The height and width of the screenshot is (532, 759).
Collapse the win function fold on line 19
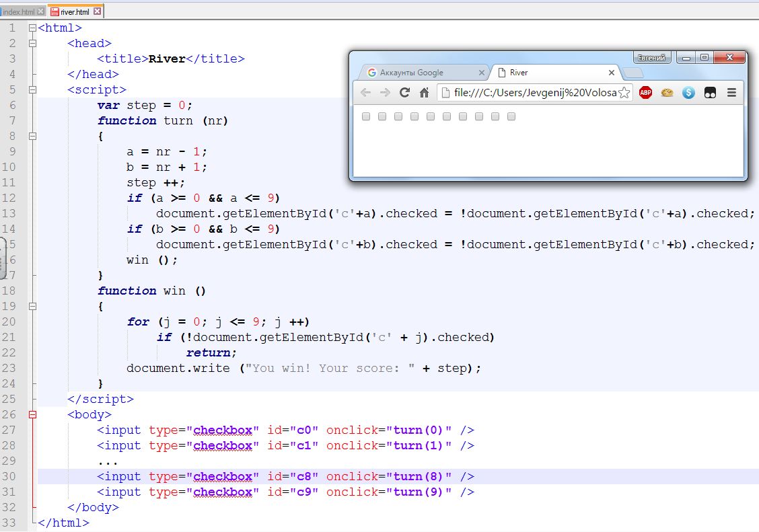(32, 306)
